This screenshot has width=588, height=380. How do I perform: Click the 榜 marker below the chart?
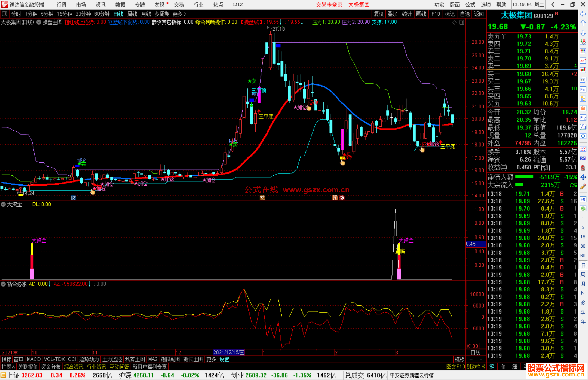click(x=262, y=198)
